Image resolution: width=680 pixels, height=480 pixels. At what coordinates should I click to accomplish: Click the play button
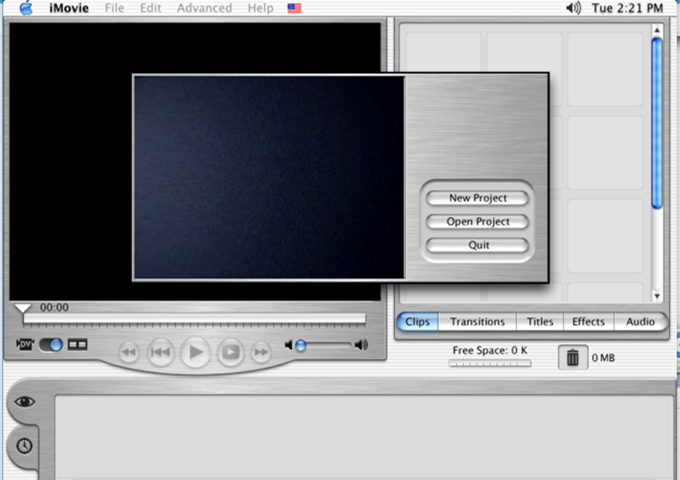[x=196, y=352]
